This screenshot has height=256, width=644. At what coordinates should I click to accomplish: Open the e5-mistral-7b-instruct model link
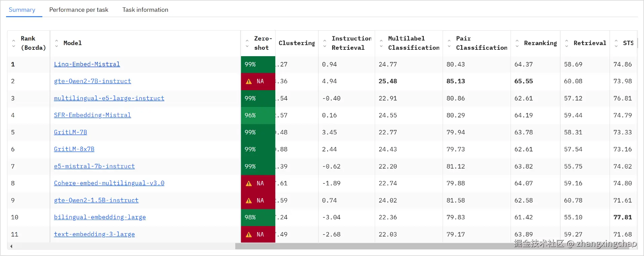click(94, 166)
